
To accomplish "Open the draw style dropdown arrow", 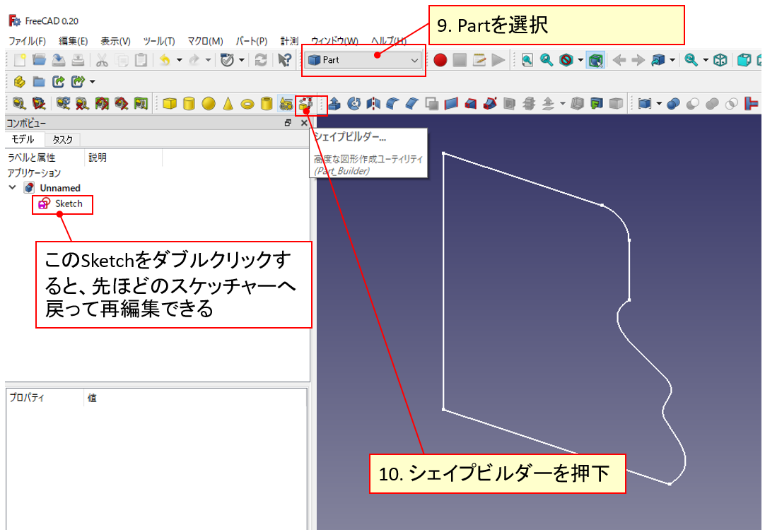I will (580, 60).
